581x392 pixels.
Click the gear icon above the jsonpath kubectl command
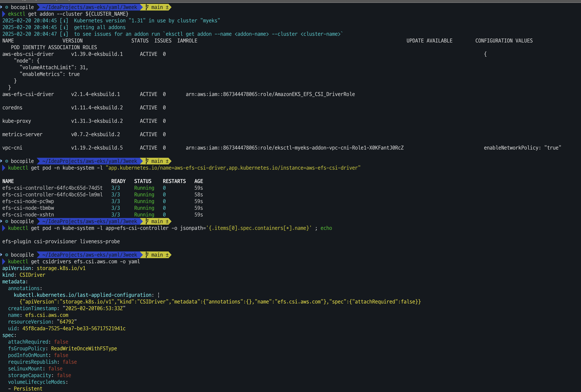tap(7, 221)
